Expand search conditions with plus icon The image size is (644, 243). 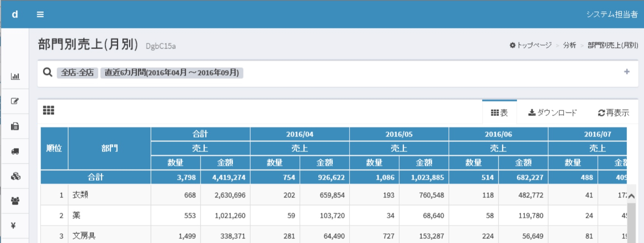[x=627, y=72]
